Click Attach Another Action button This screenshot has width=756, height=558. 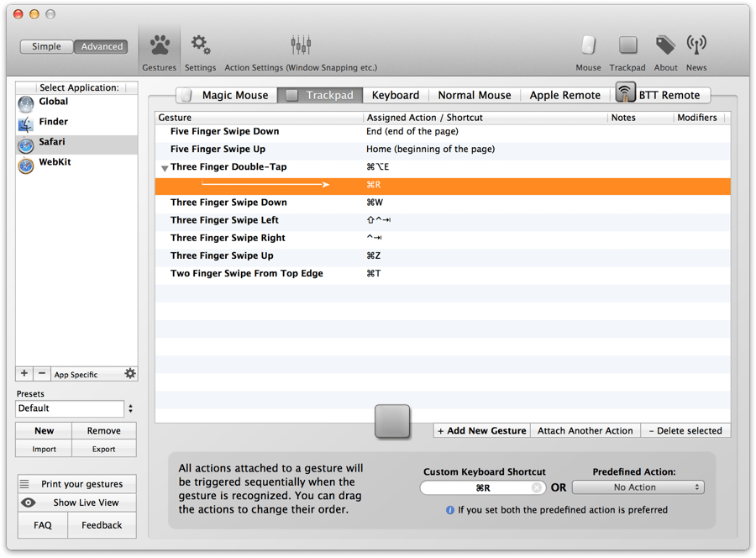point(585,430)
